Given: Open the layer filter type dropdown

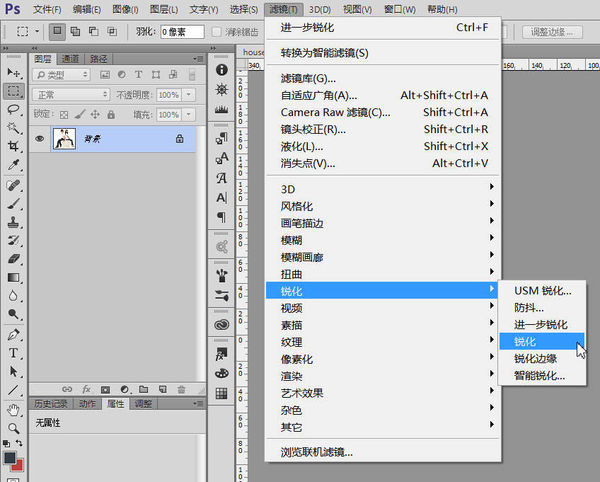Looking at the screenshot, I should tap(61, 75).
